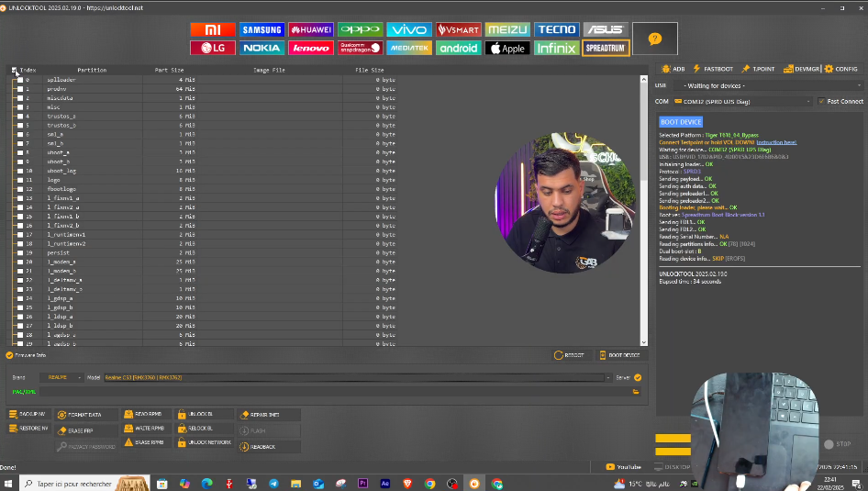This screenshot has width=868, height=491.
Task: Select the Qualcomm Snapdragon icon
Action: (x=361, y=48)
